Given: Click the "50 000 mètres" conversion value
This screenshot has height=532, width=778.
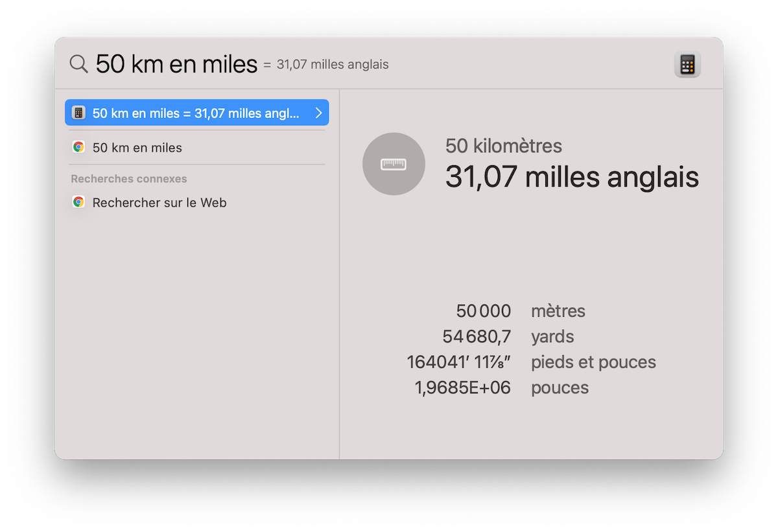Looking at the screenshot, I should coord(484,311).
